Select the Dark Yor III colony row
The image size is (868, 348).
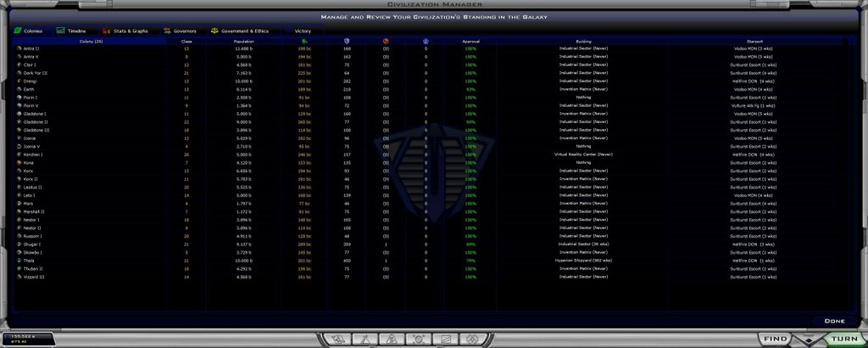click(430, 73)
